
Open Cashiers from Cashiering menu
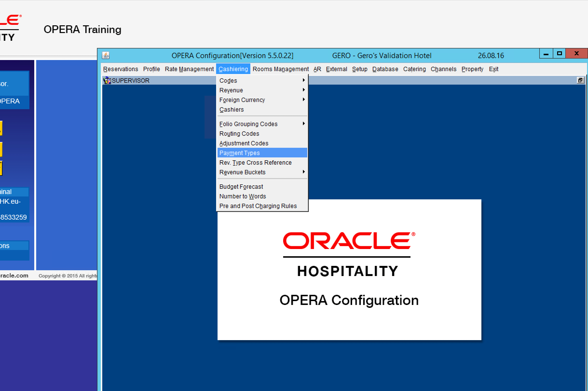coord(231,109)
